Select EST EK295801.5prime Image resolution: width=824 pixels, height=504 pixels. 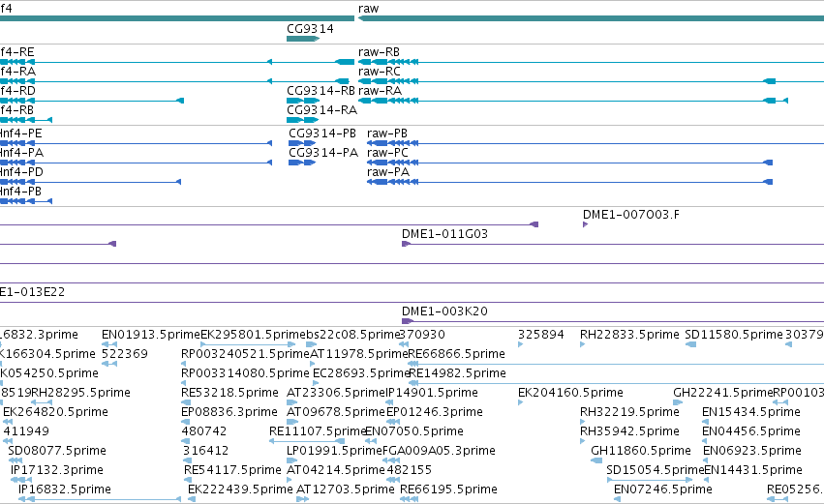click(248, 344)
